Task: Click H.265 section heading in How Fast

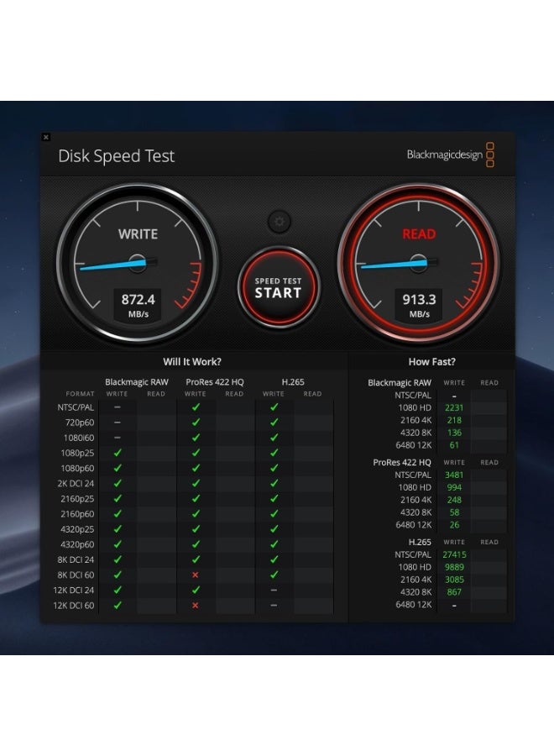Action: (x=420, y=542)
